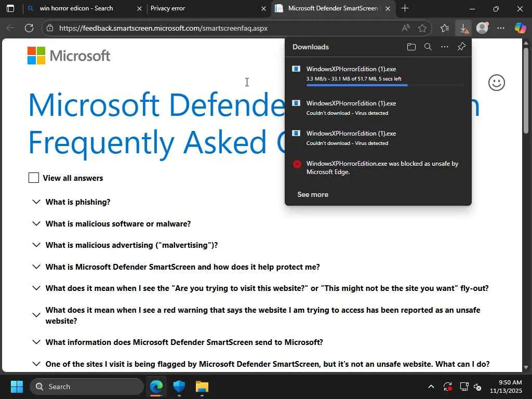Screen dimensions: 532x399
Task: Click the page vertical scrollbar thumb
Action: pos(526,90)
